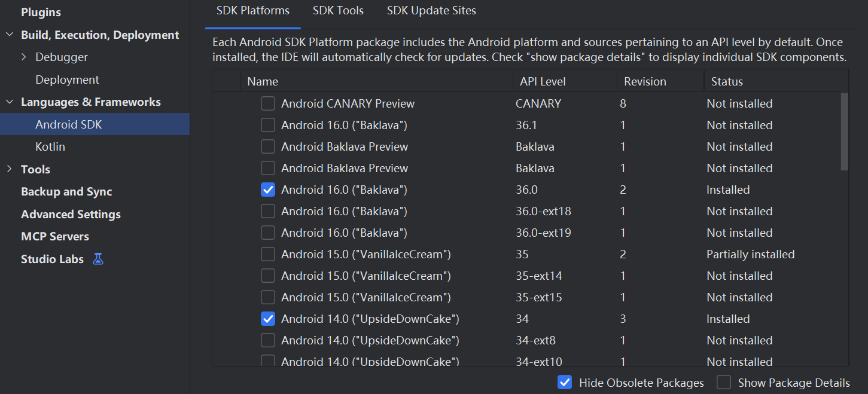Screen dimensions: 868x394
Task: Uncheck Android 16.0 Baklava API 36.0
Action: point(268,190)
